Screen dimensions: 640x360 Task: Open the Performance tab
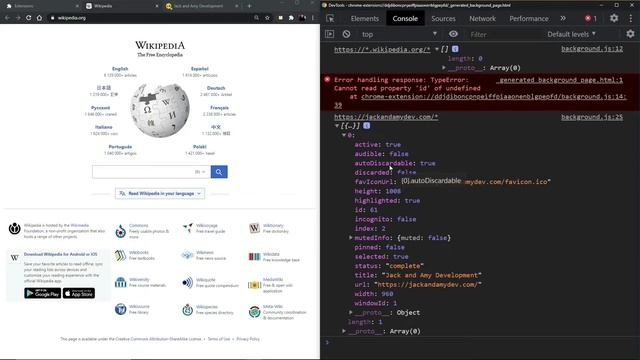click(529, 18)
